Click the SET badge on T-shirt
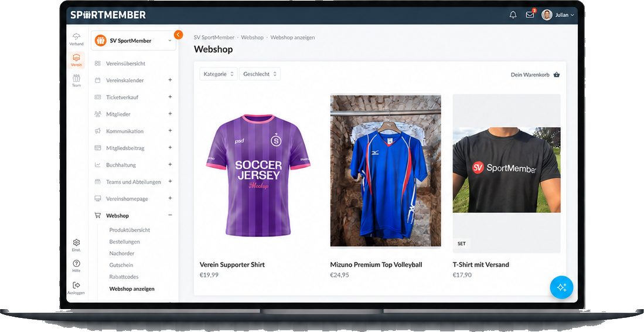Screen dimensions: 644x332 point(462,243)
